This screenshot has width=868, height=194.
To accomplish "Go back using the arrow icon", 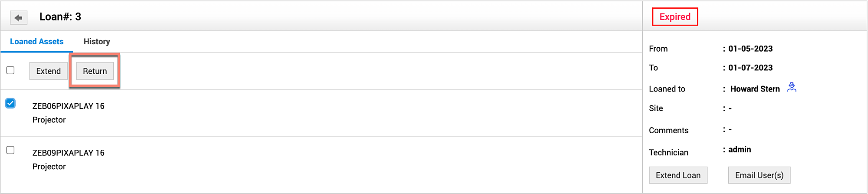I will click(x=19, y=18).
